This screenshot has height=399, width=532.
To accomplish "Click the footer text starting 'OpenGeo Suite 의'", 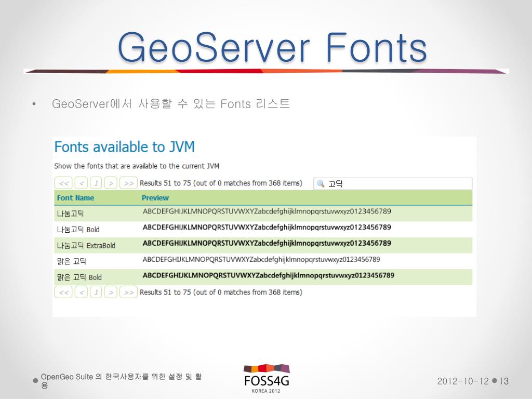I will click(122, 381).
